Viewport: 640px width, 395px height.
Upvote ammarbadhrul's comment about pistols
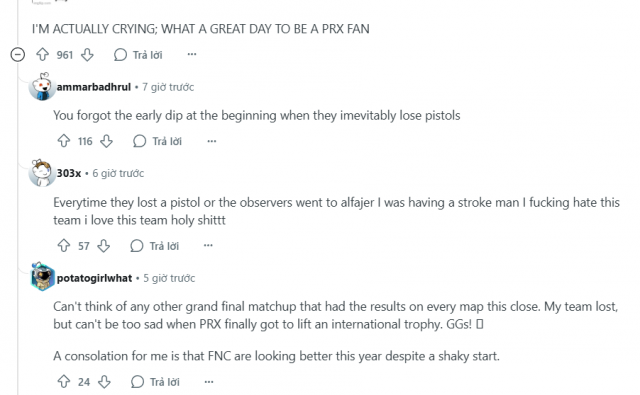pos(64,141)
